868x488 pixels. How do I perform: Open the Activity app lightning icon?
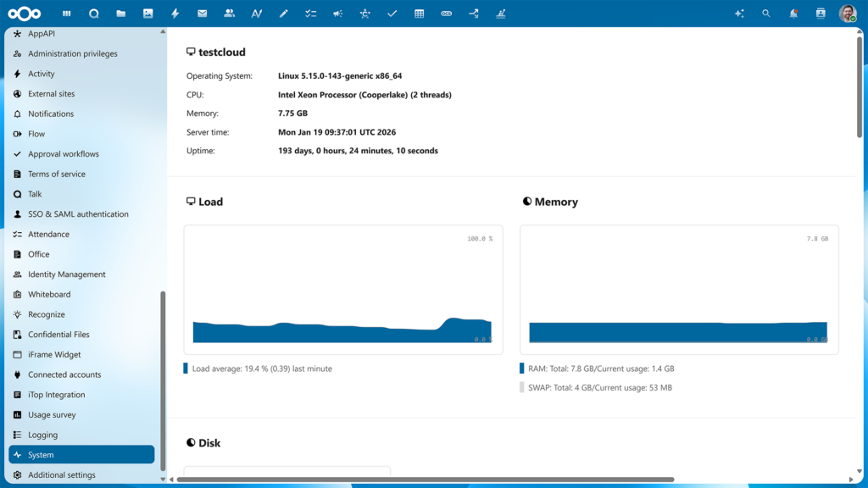(175, 13)
